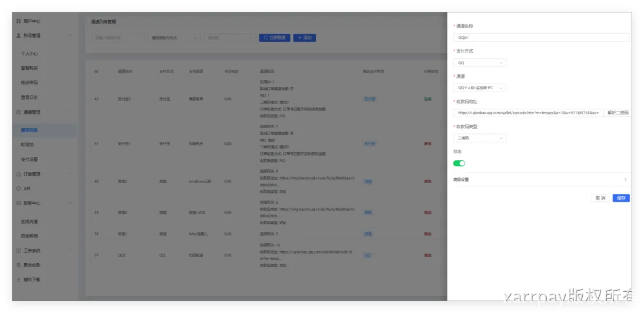644x313 pixels.
Task: Click the 账号管理 user icon
Action: coord(18,35)
